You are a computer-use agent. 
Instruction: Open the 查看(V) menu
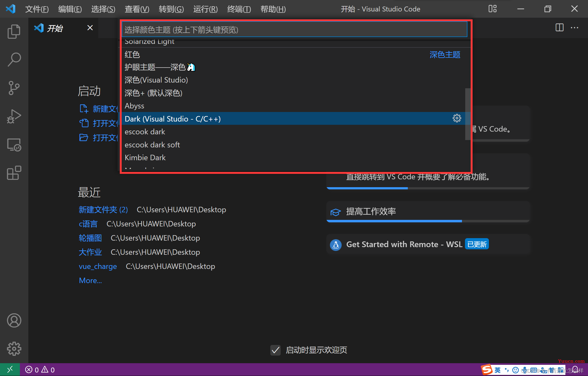tap(137, 9)
